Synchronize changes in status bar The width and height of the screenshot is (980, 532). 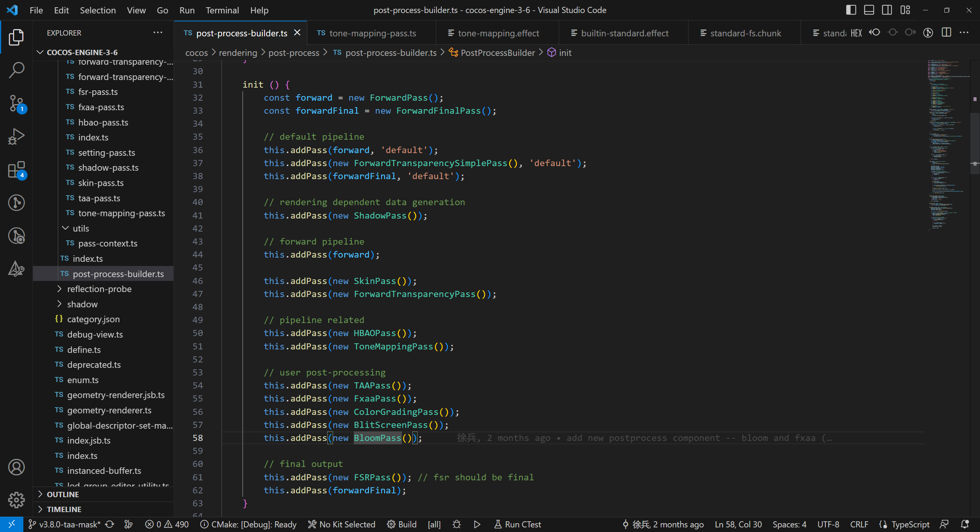coord(110,524)
